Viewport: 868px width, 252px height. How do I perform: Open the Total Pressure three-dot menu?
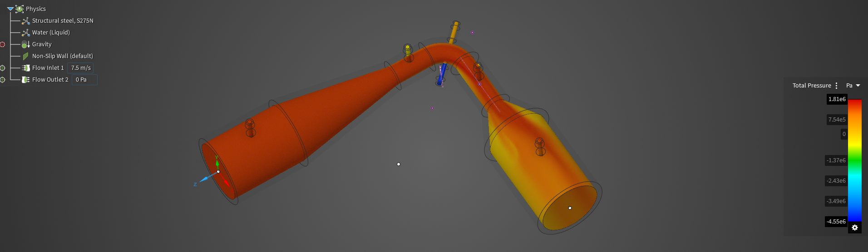(836, 86)
